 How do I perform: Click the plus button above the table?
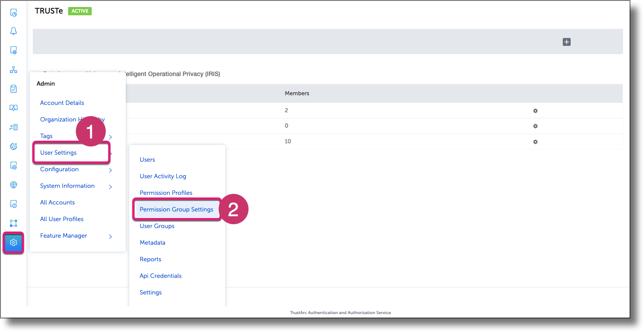566,42
